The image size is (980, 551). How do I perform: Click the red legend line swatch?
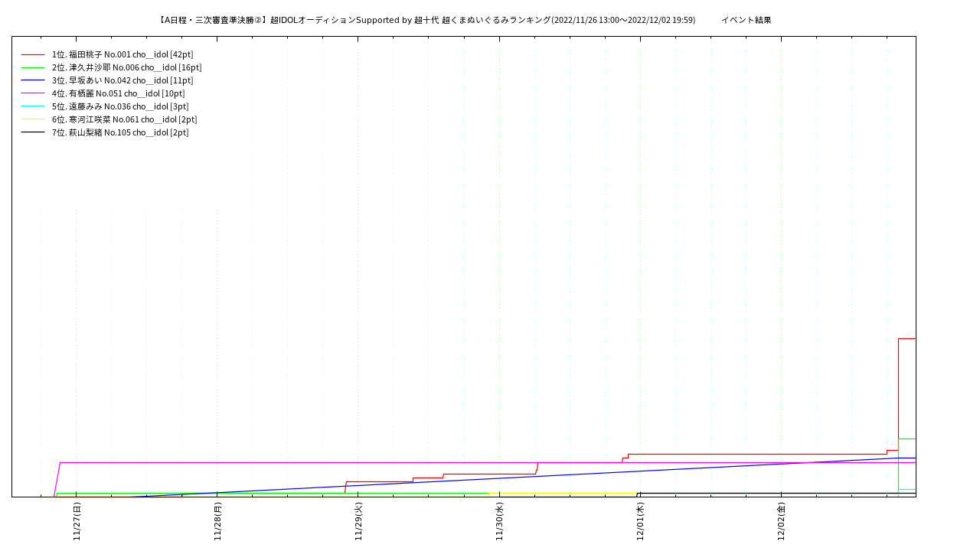tap(33, 54)
